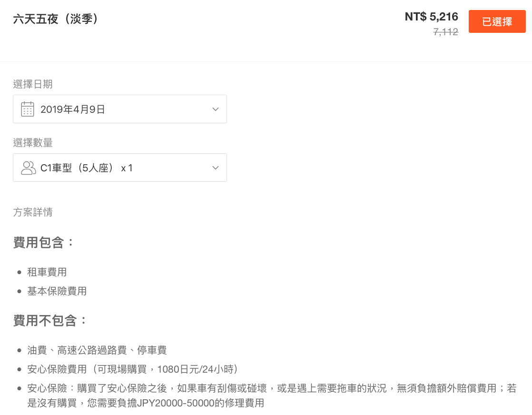The height and width of the screenshot is (415, 532).
Task: Click the 油費、高速公路過路費、停車費 item
Action: [97, 350]
